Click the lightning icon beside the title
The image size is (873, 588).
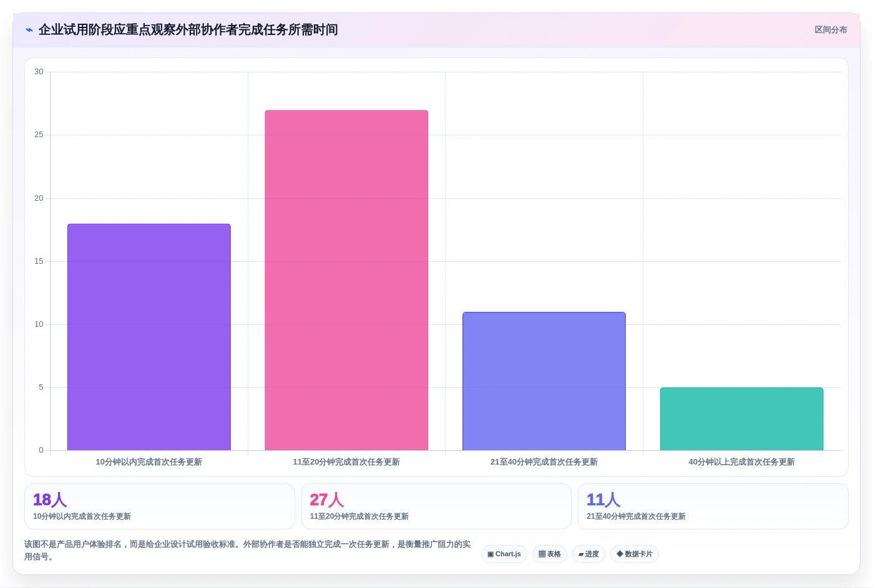pos(29,30)
